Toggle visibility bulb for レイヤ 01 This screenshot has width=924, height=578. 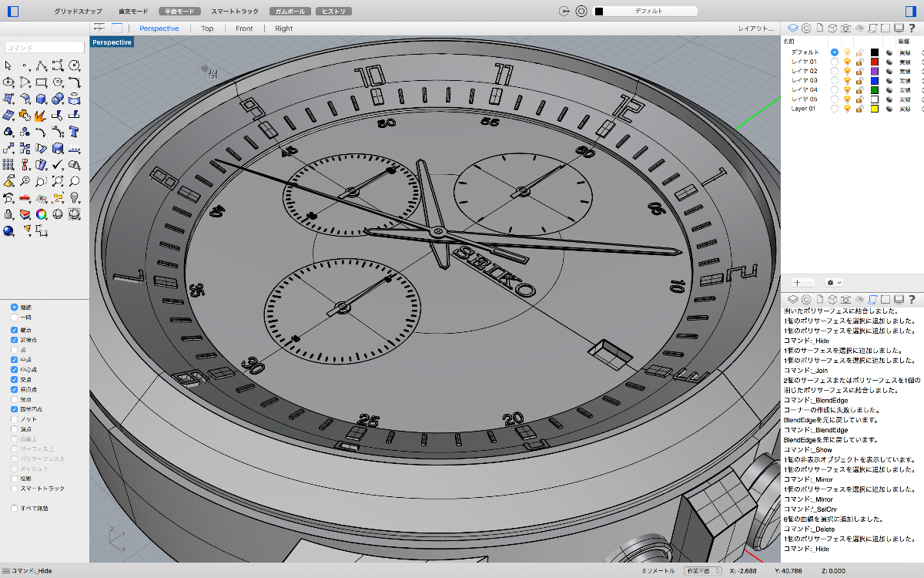pos(847,62)
